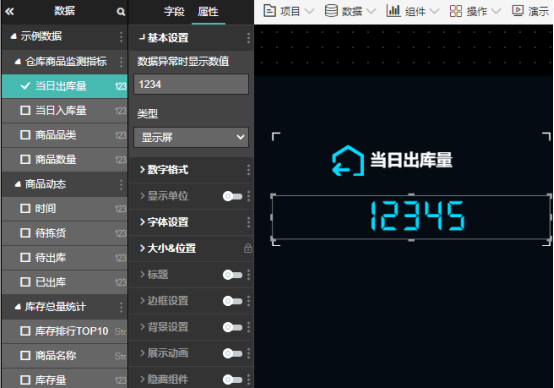This screenshot has width=554, height=388.
Task: Uncheck the 当日出库量 field
Action: (x=25, y=86)
